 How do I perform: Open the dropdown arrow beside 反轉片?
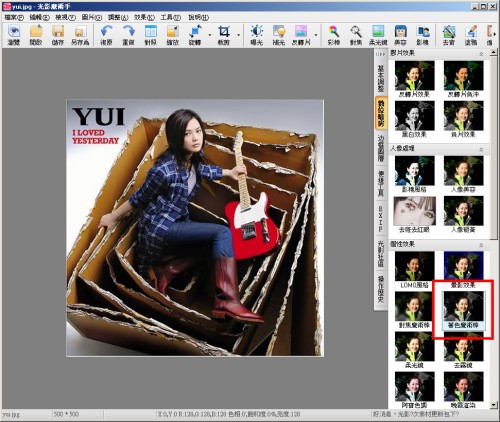click(316, 35)
